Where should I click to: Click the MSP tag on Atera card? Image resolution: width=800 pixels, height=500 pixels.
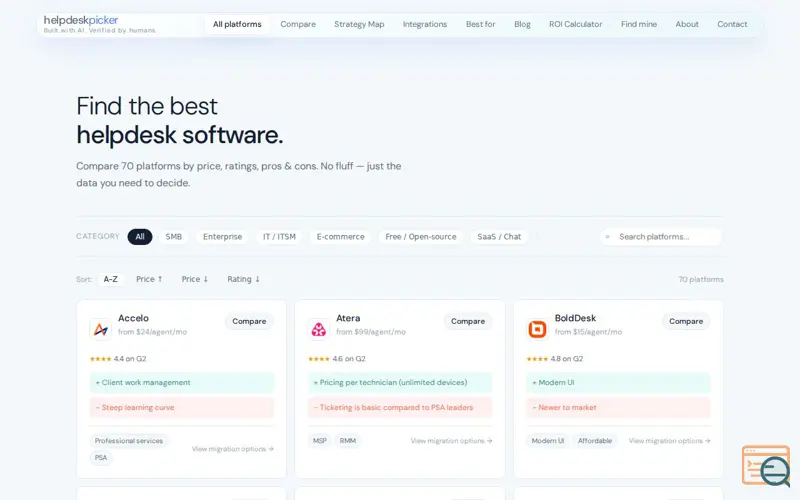tap(320, 441)
